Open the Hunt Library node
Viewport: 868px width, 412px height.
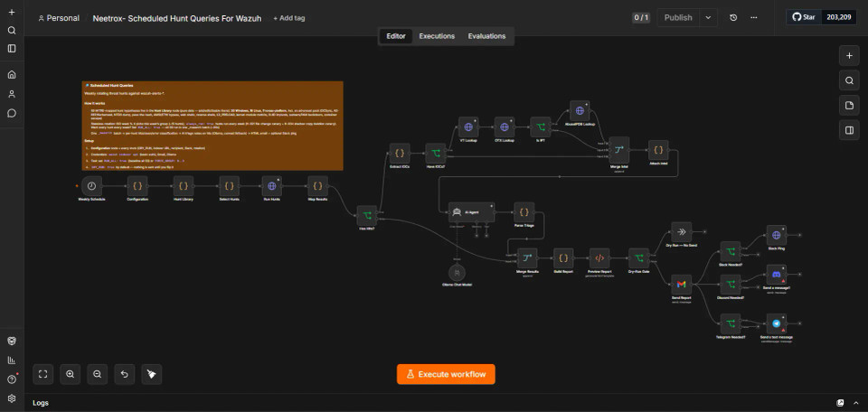184,186
